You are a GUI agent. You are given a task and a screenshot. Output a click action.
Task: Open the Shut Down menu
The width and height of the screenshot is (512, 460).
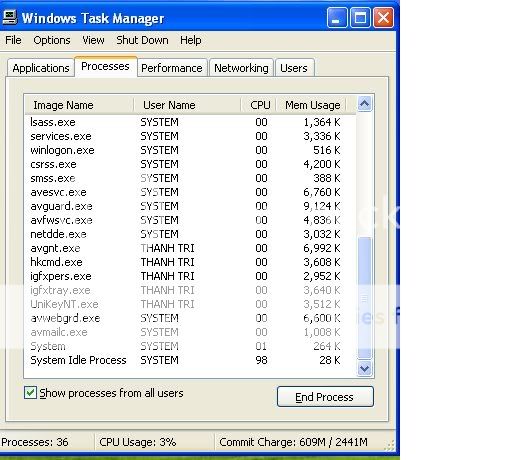[x=142, y=40]
